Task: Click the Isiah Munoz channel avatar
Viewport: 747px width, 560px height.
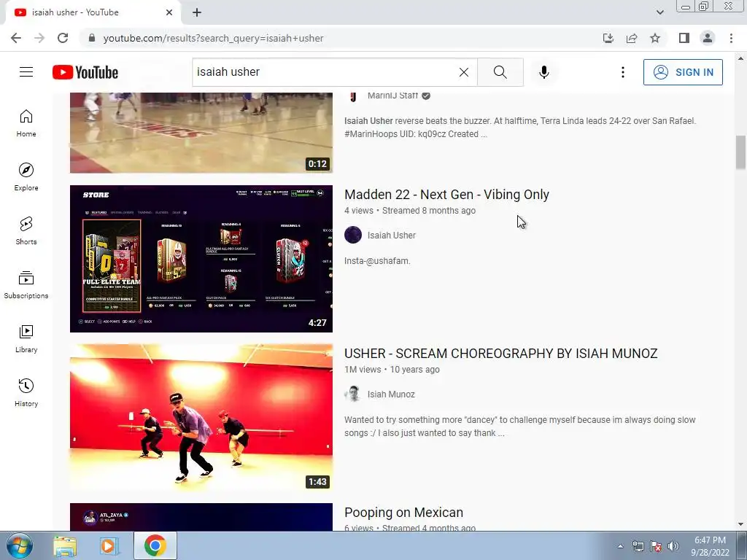Action: click(x=353, y=394)
